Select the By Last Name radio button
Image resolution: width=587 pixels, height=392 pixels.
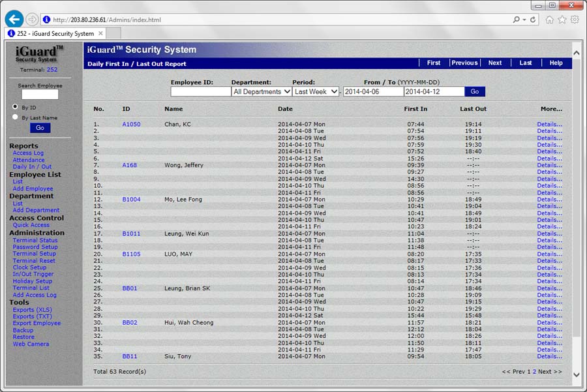[x=15, y=117]
